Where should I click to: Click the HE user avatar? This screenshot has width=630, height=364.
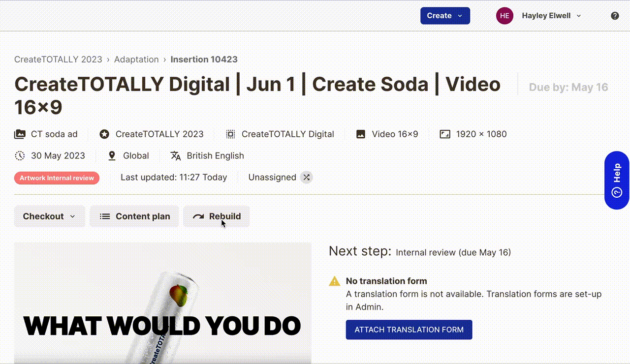(504, 16)
